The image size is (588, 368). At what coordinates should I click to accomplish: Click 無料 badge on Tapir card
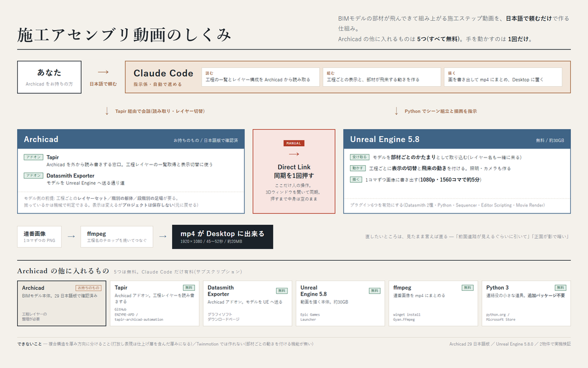pyautogui.click(x=189, y=288)
